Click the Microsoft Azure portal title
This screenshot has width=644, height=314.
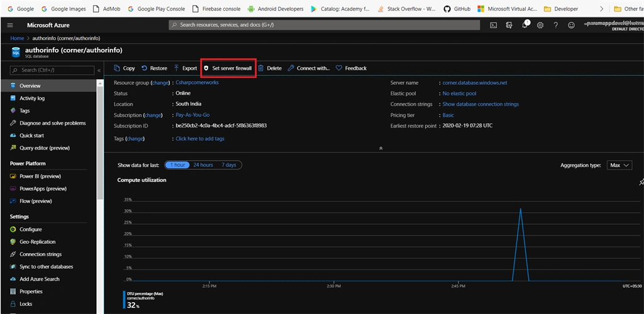point(48,25)
